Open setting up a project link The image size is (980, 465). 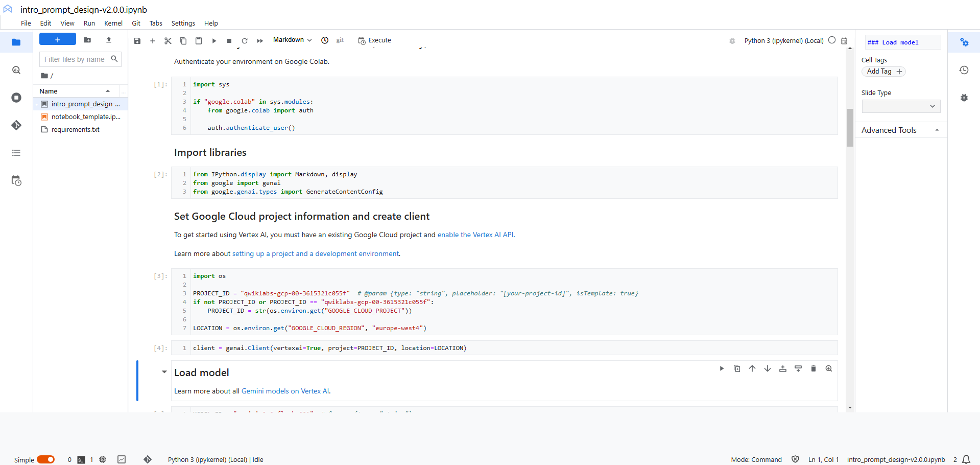316,253
